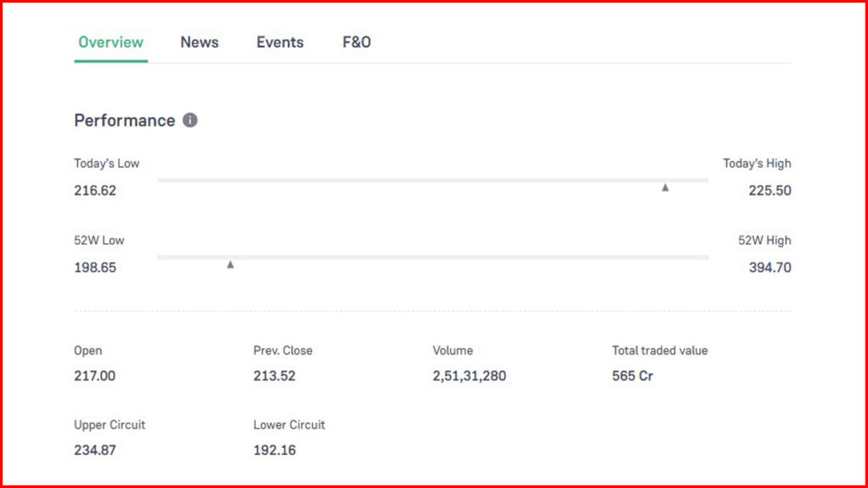Click 52W Low value 198.65
This screenshot has width=868, height=488.
coord(95,267)
